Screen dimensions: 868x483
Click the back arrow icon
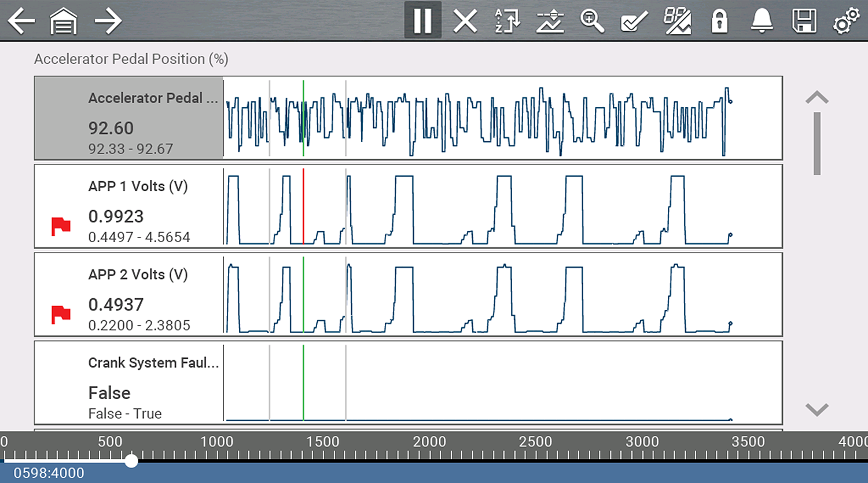point(21,21)
